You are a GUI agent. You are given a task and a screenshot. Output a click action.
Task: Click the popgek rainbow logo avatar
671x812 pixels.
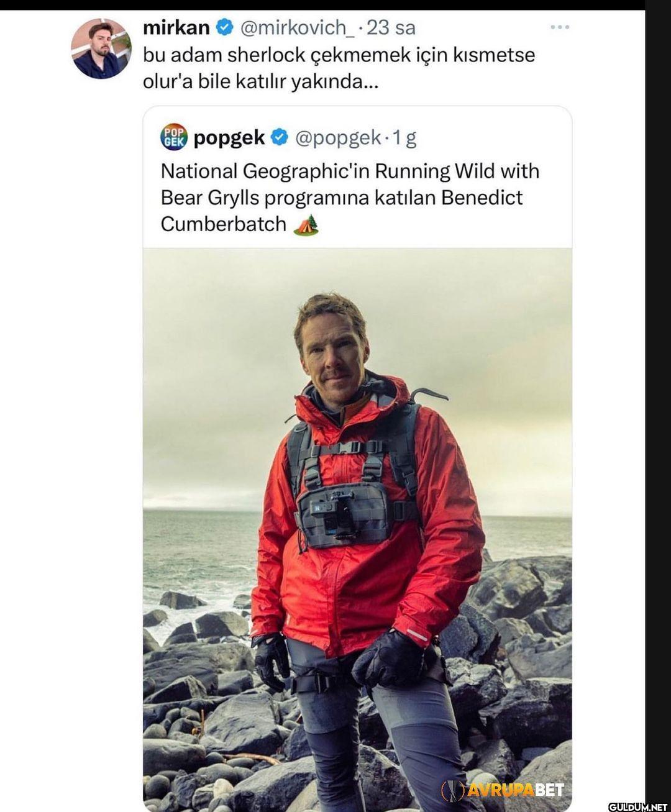pyautogui.click(x=174, y=137)
